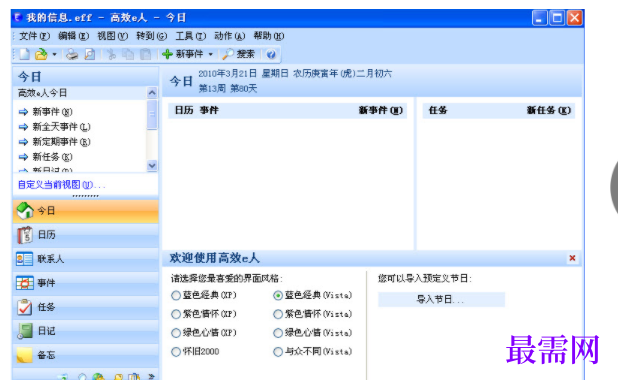The image size is (618, 381).
Task: Click the sidebar splitter grip dots
Action: tap(86, 196)
